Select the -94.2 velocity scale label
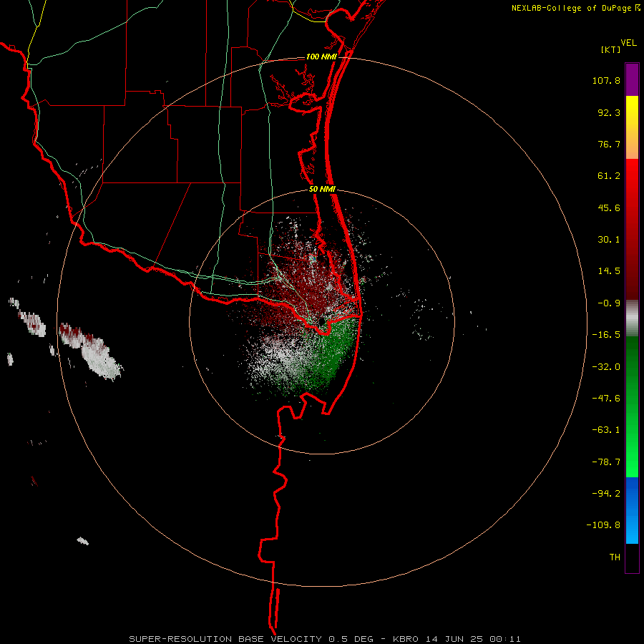Screen dimensions: 644x644 point(606,493)
